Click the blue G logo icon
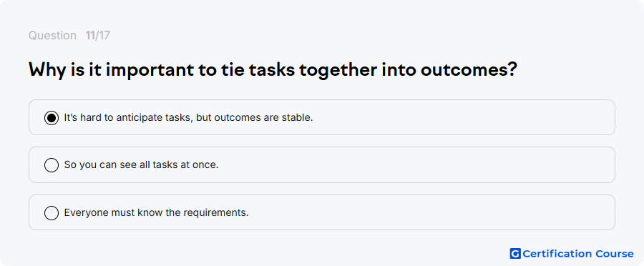Viewport: 644px width, 266px height. 515,254
